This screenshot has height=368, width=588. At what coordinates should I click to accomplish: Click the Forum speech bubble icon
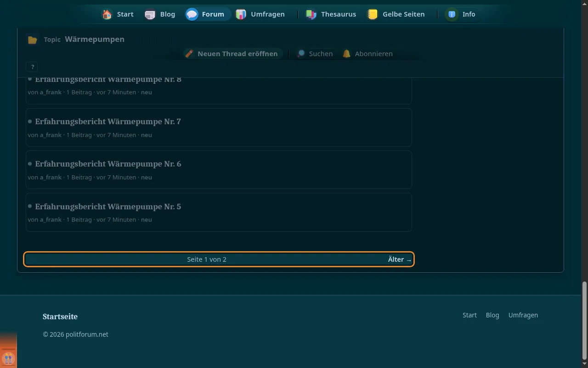pos(192,14)
